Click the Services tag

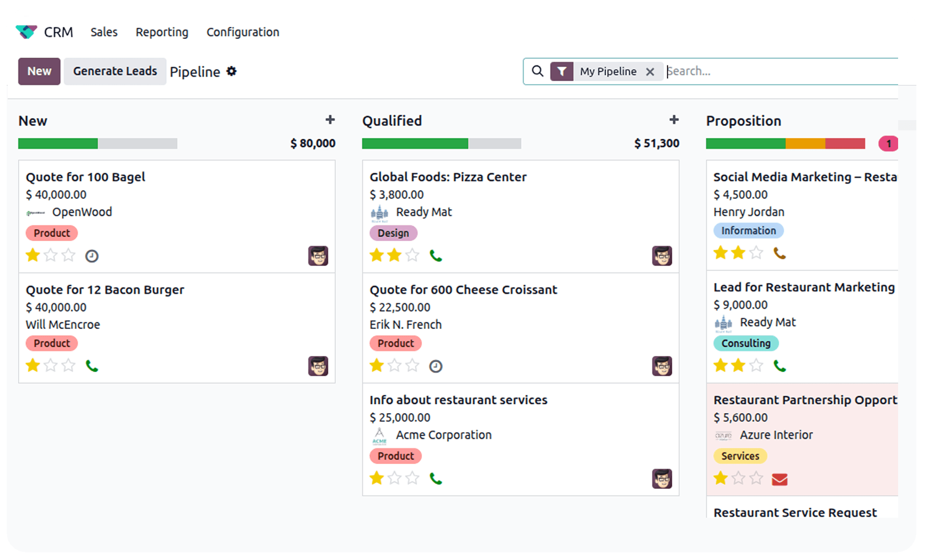[x=740, y=456]
